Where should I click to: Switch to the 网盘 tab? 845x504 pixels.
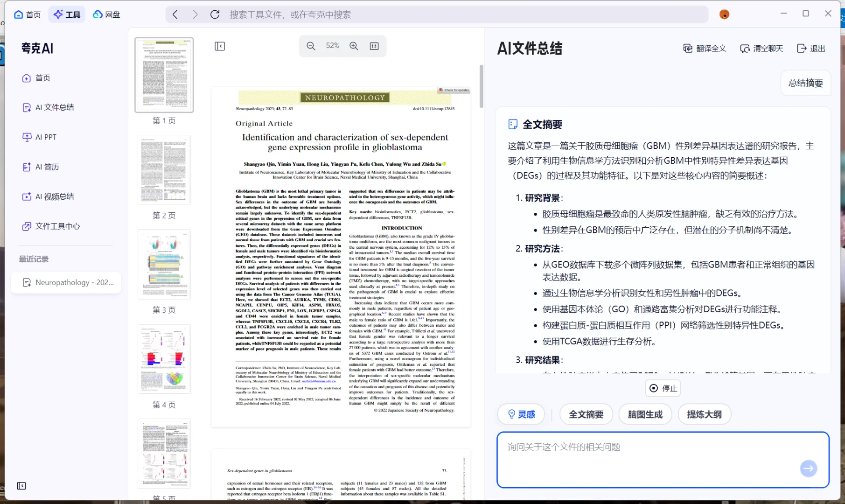tap(106, 14)
